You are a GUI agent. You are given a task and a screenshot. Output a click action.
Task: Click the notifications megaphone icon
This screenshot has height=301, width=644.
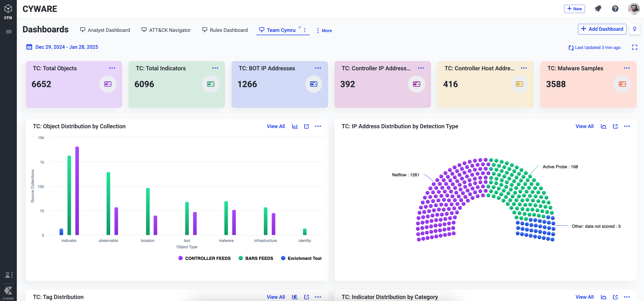point(598,9)
